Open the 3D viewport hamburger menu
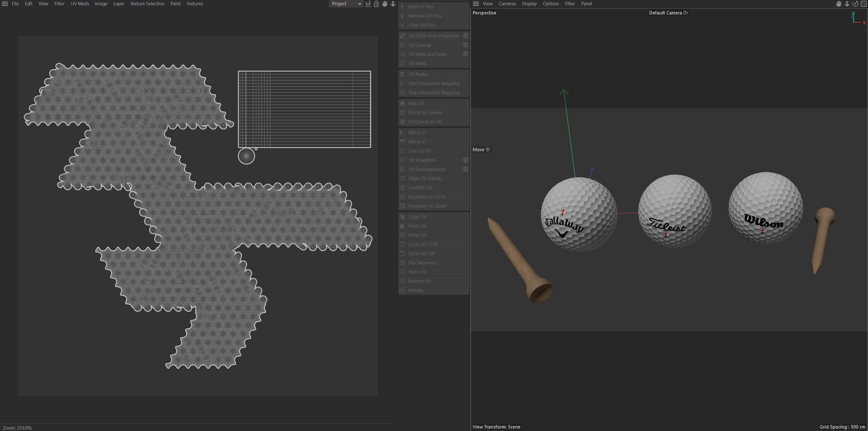The width and height of the screenshot is (868, 431). [x=476, y=4]
